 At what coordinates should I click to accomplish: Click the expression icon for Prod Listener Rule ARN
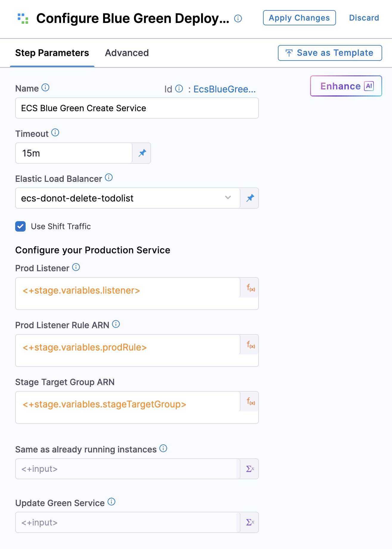(x=251, y=345)
